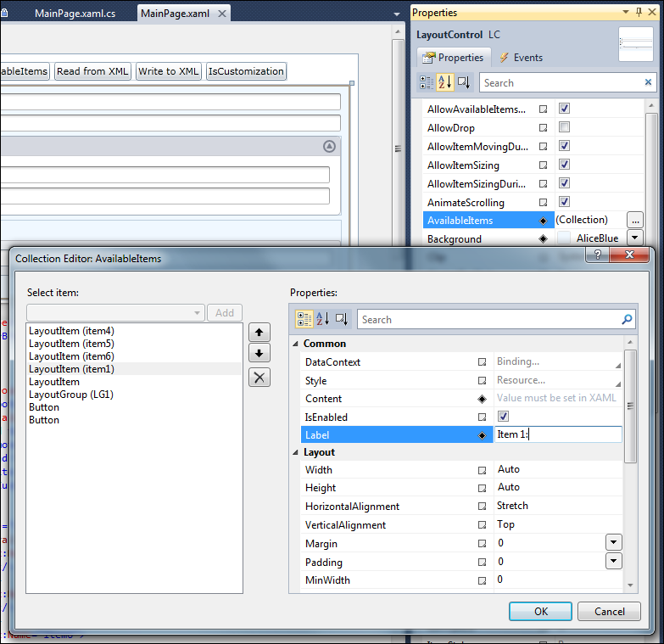Click the IsCustomization button
664x644 pixels.
pos(246,71)
